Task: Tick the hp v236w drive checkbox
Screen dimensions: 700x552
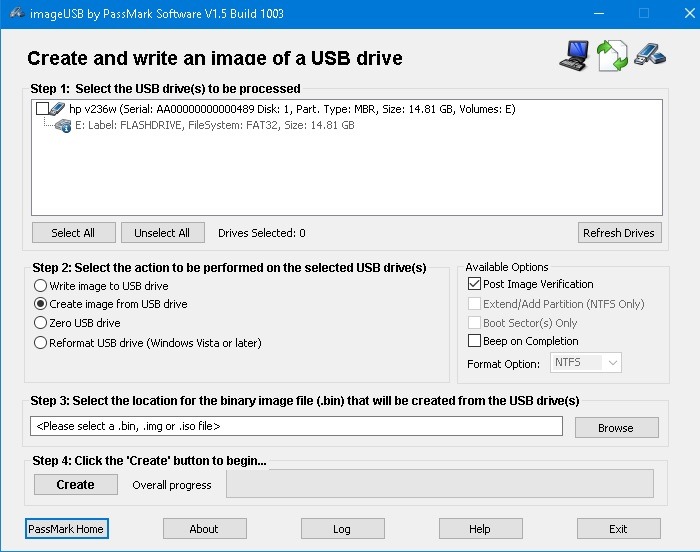Action: point(42,109)
